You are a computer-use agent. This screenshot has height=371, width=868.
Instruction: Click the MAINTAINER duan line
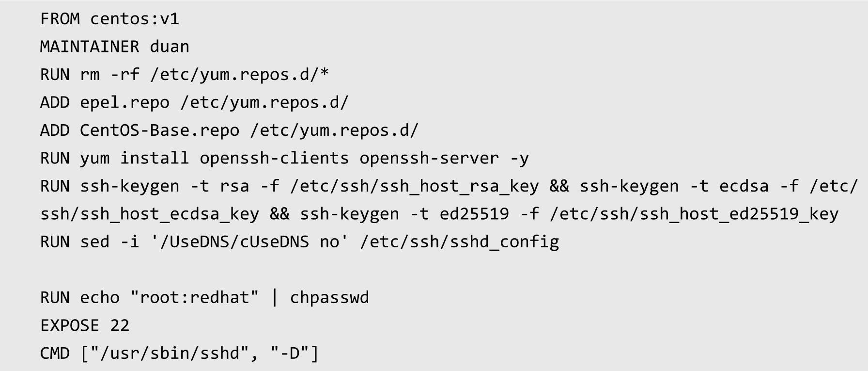click(115, 47)
